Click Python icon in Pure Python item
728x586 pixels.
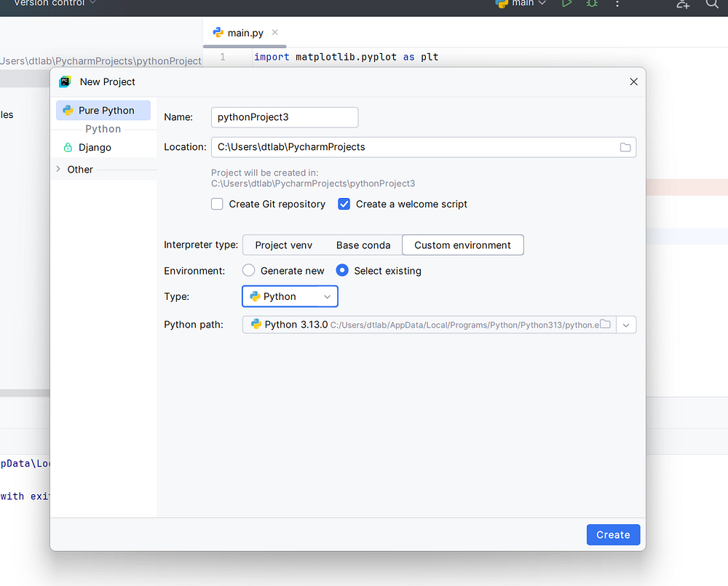(x=68, y=111)
